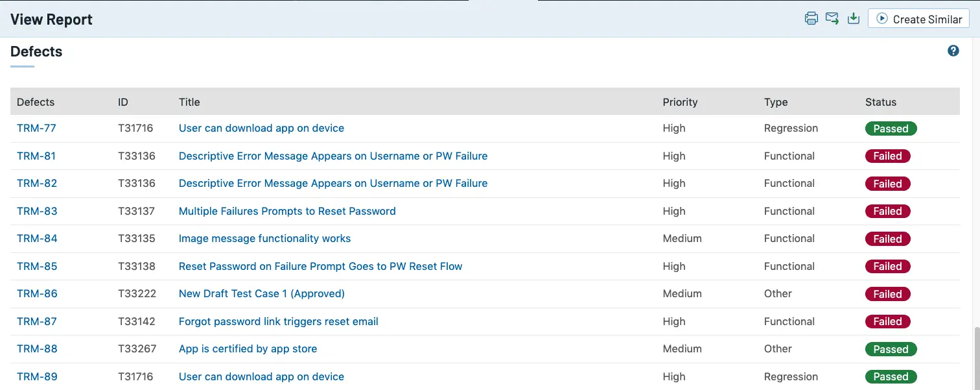Click the download report icon

(854, 19)
